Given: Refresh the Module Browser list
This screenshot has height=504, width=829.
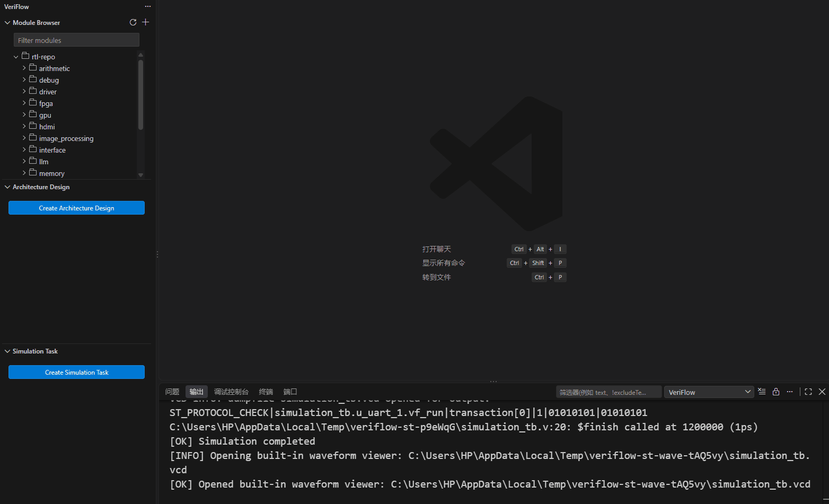Looking at the screenshot, I should pos(133,22).
